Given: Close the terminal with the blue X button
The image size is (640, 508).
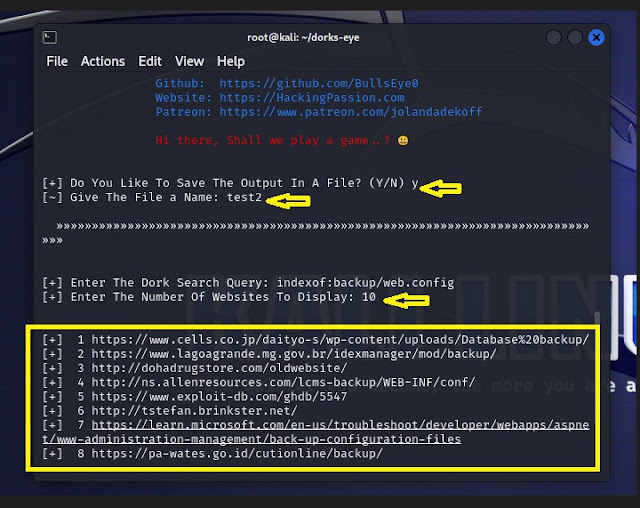Looking at the screenshot, I should click(x=596, y=38).
